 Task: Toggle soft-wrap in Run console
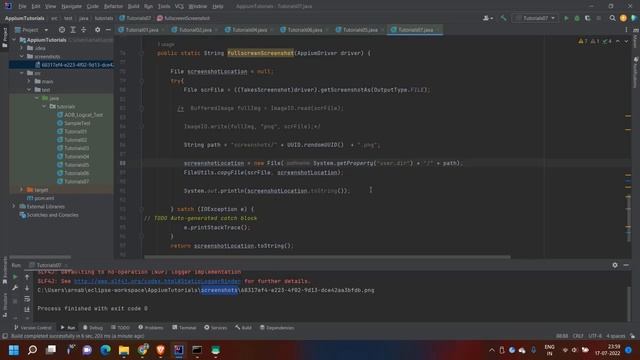[x=27, y=299]
